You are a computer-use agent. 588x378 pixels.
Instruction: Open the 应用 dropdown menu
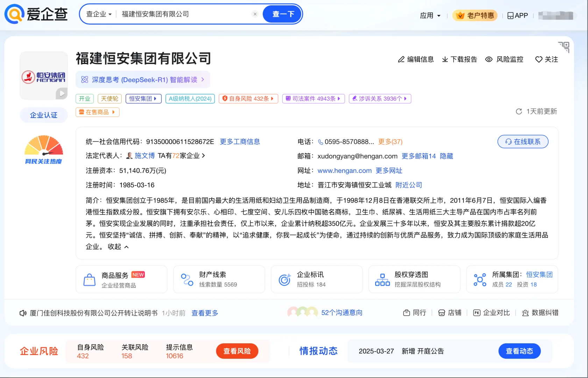point(430,15)
